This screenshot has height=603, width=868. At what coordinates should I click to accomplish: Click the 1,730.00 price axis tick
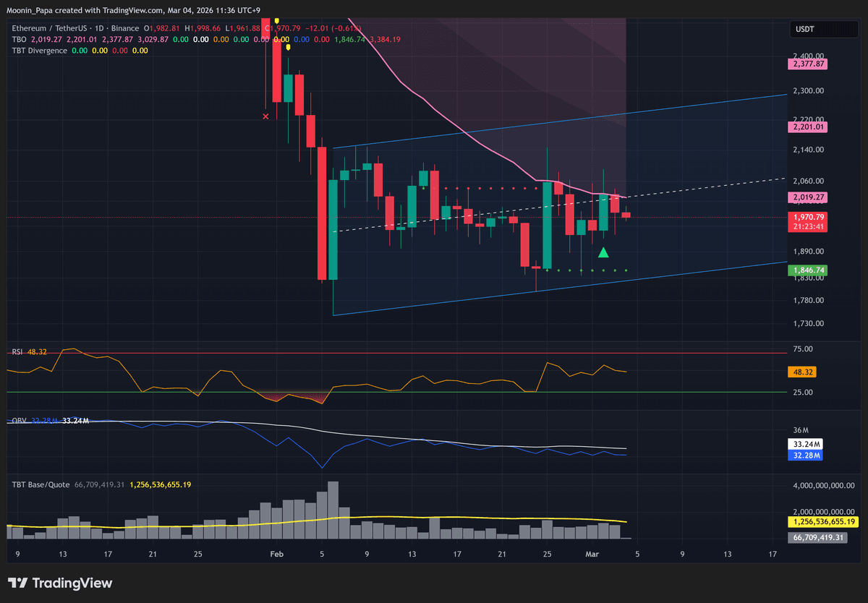pyautogui.click(x=809, y=323)
